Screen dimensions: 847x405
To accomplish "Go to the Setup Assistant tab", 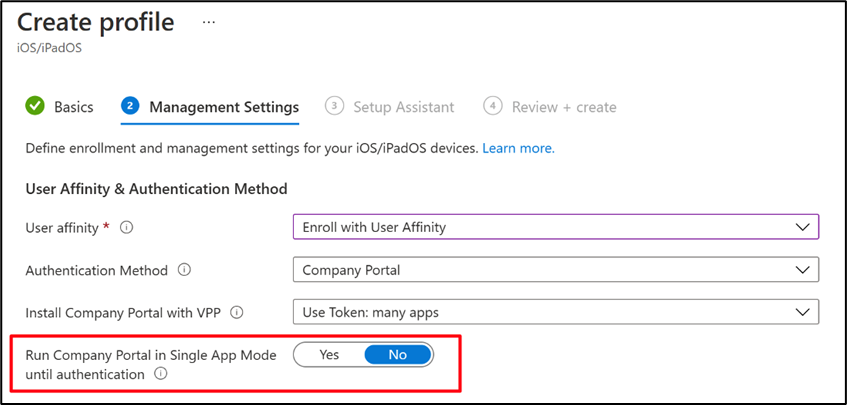I will pos(403,107).
